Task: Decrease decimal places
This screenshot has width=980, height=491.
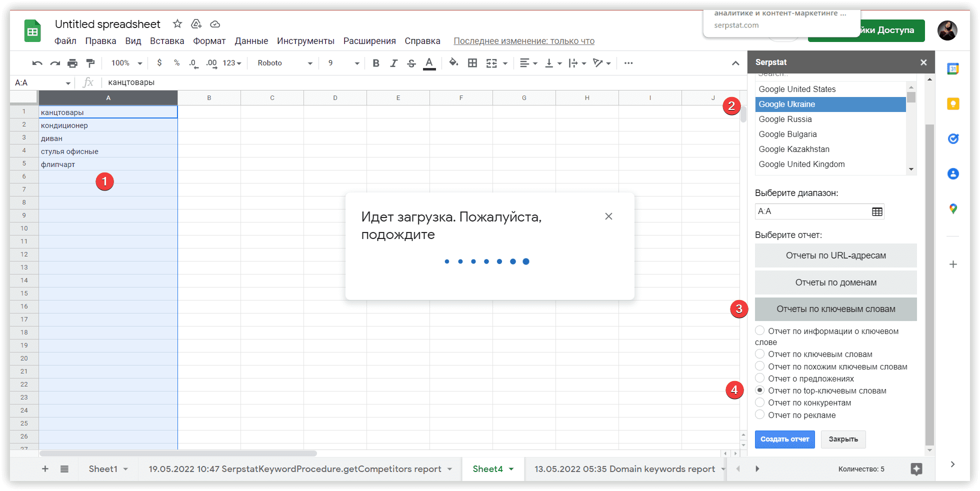Action: coord(193,63)
